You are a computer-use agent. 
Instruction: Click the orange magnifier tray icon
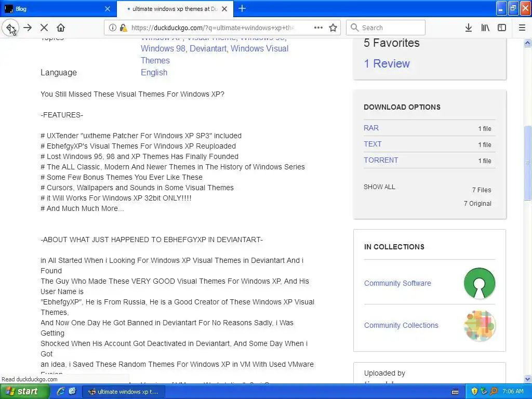(494, 392)
